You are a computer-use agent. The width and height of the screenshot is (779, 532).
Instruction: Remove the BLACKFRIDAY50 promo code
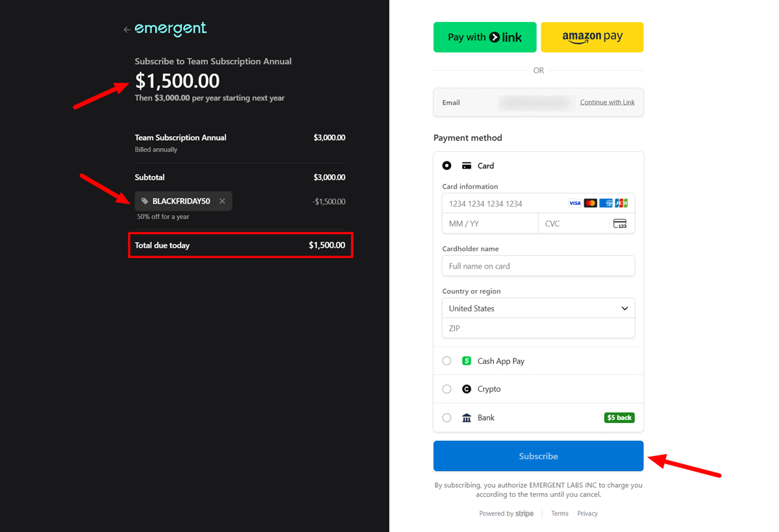[x=221, y=201]
